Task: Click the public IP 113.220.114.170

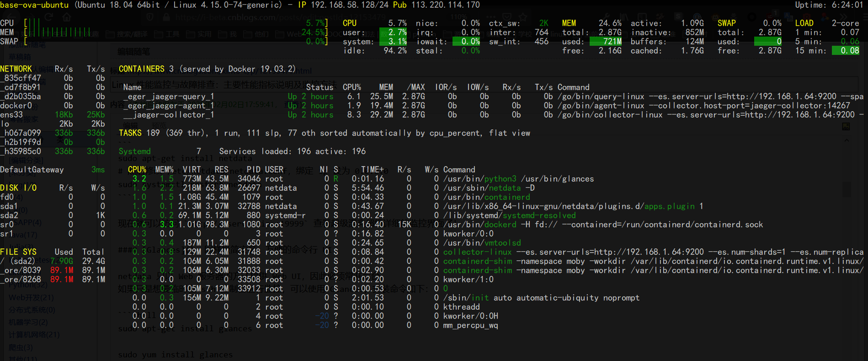Action: click(x=446, y=5)
